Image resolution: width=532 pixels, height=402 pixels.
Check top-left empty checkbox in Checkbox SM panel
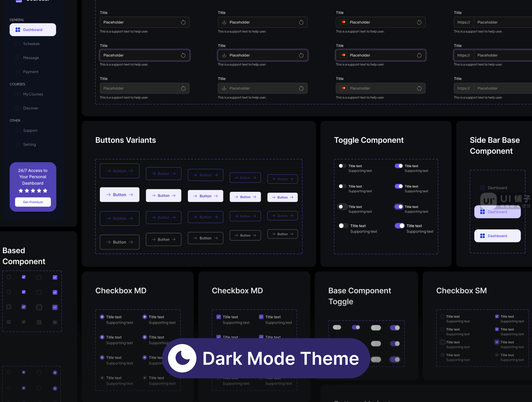(442, 317)
